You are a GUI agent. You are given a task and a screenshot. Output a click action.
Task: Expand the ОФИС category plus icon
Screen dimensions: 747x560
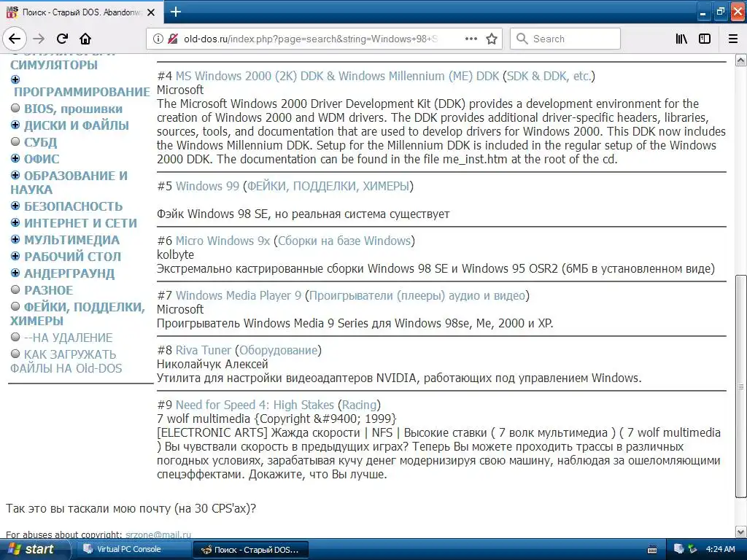15,158
